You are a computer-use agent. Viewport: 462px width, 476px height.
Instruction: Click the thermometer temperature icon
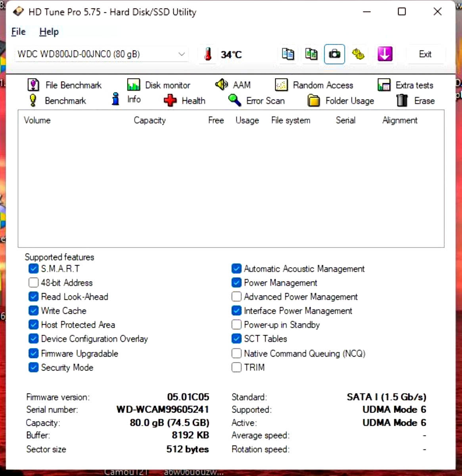coord(208,54)
